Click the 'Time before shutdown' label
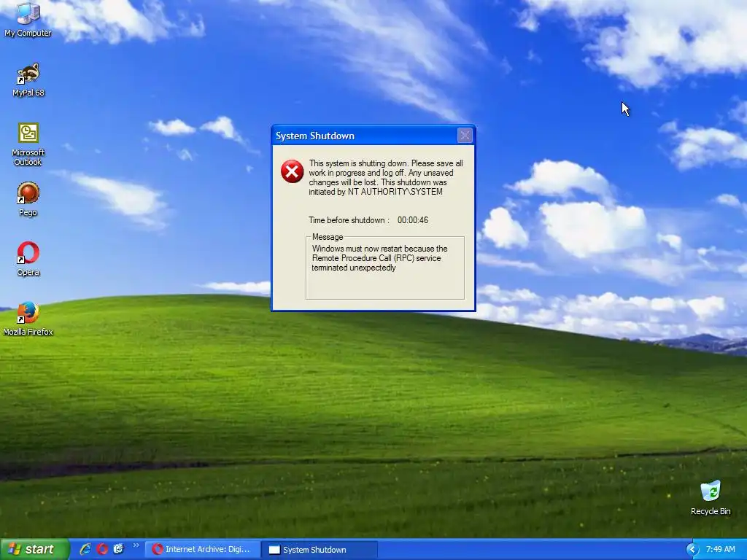Viewport: 747px width, 560px height. coord(349,220)
